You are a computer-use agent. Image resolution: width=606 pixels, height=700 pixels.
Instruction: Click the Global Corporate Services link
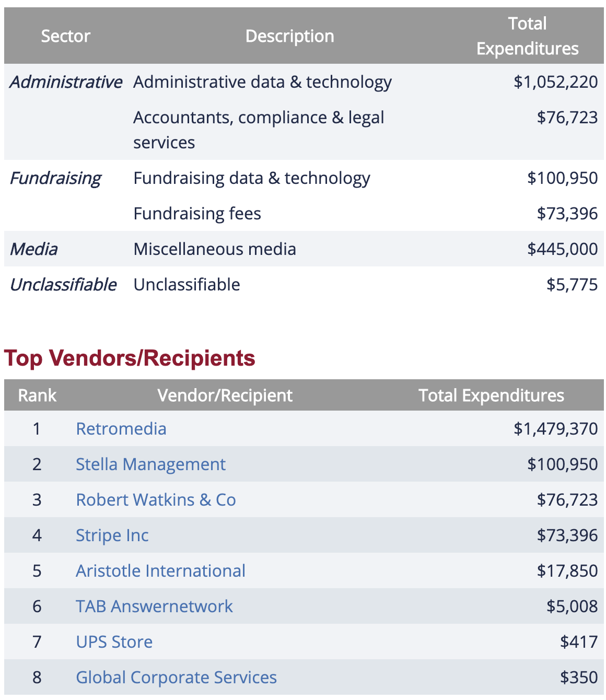(x=176, y=678)
